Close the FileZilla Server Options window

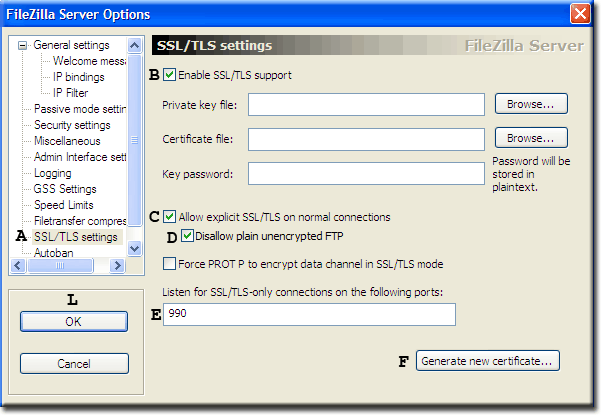[581, 14]
